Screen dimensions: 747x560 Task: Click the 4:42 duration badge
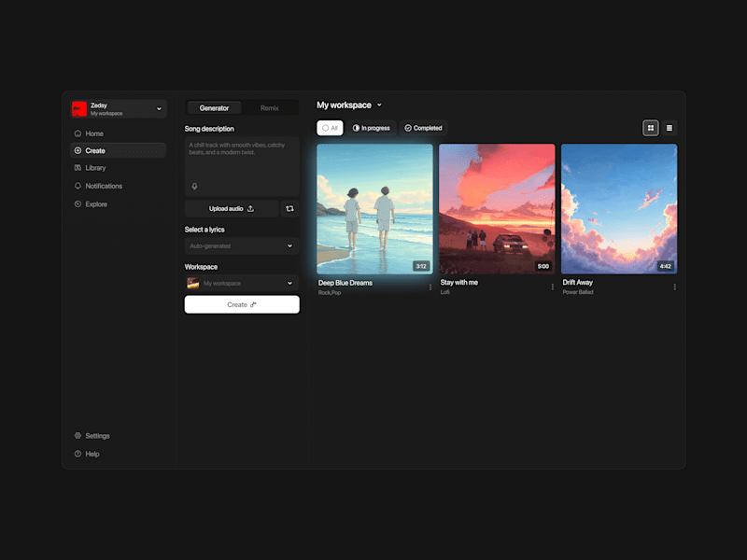pyautogui.click(x=666, y=266)
